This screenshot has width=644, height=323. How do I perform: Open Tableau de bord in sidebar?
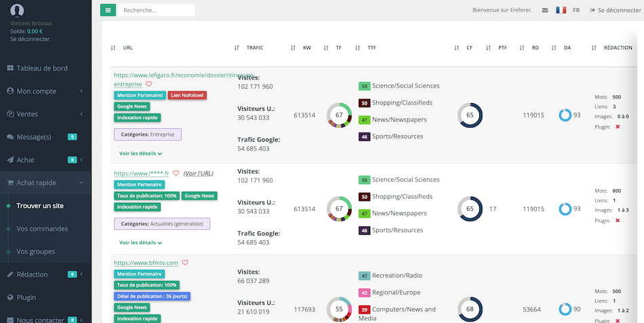(x=45, y=69)
